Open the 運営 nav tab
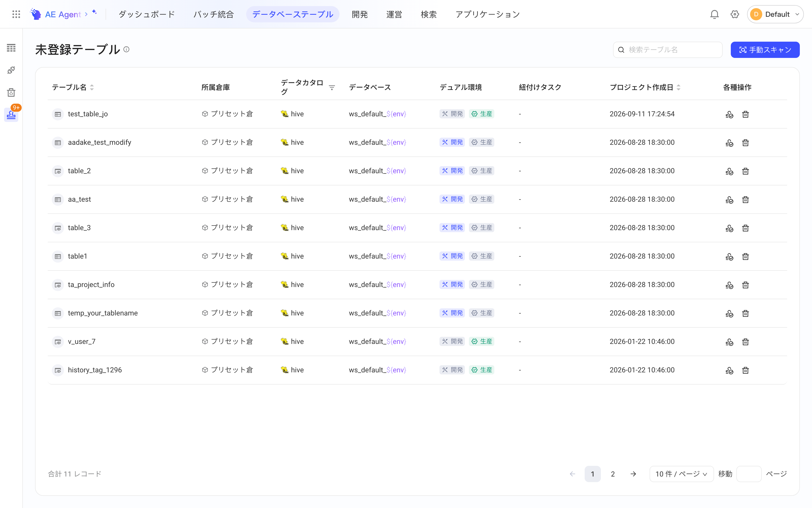This screenshot has width=812, height=508. (394, 14)
